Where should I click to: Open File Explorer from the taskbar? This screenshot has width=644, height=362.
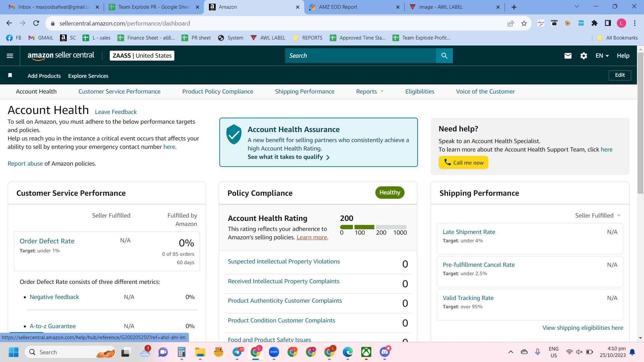click(200, 352)
